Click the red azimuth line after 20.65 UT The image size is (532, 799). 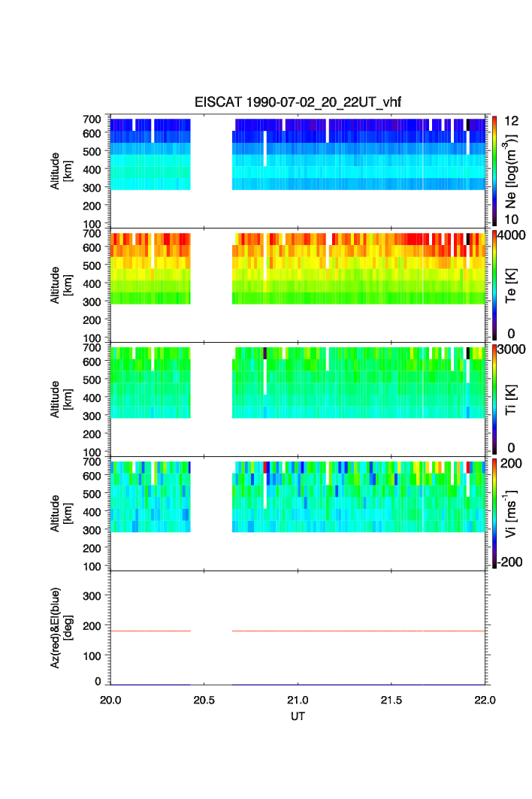coord(358,631)
